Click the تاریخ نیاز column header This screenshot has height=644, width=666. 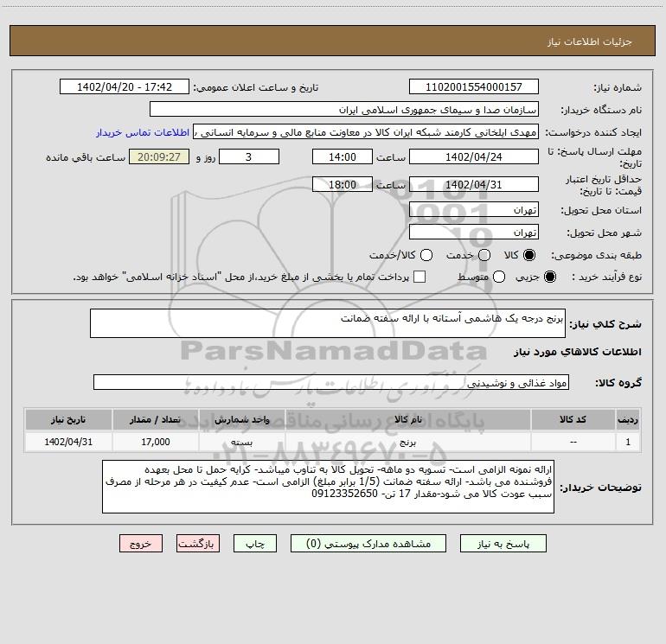(68, 420)
